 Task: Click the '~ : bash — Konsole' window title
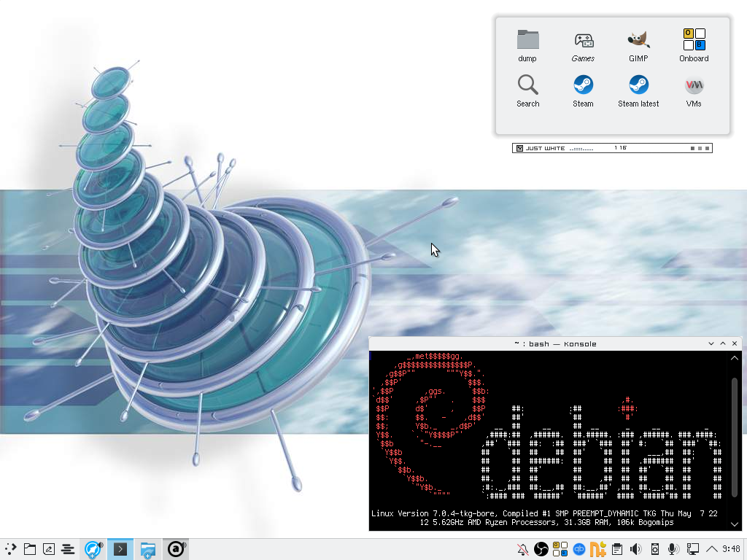tap(555, 344)
